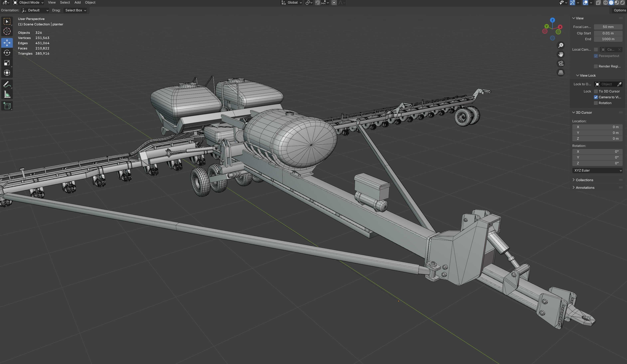Select the Rotate tool in toolbar
Image resolution: width=627 pixels, height=364 pixels.
[x=7, y=53]
